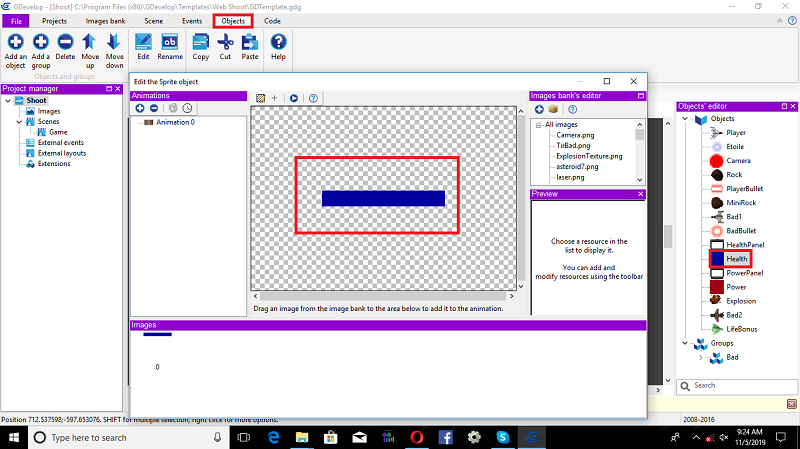Expand the Bad group node
The image size is (800, 449).
click(x=701, y=357)
